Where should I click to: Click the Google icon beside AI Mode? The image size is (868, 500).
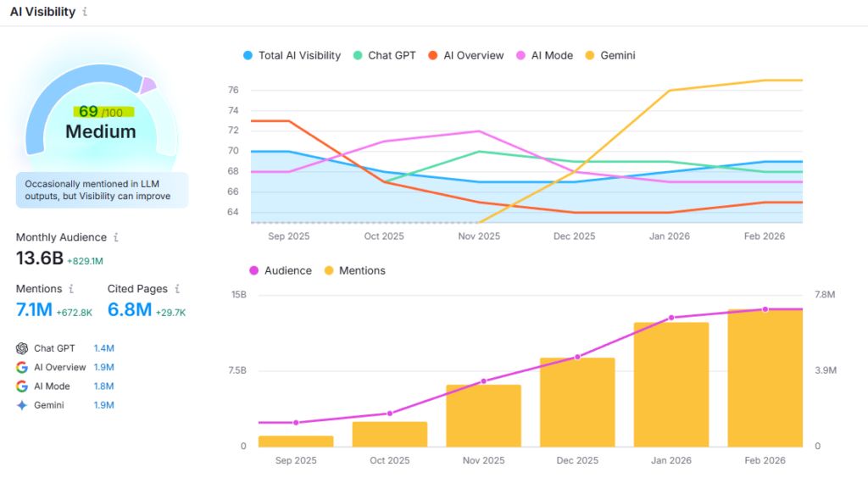[22, 386]
